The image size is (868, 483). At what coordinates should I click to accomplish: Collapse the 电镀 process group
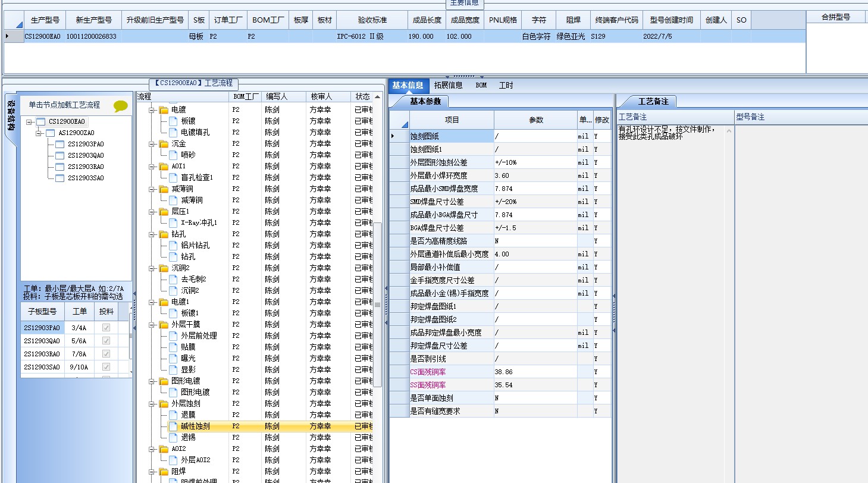[x=152, y=111]
